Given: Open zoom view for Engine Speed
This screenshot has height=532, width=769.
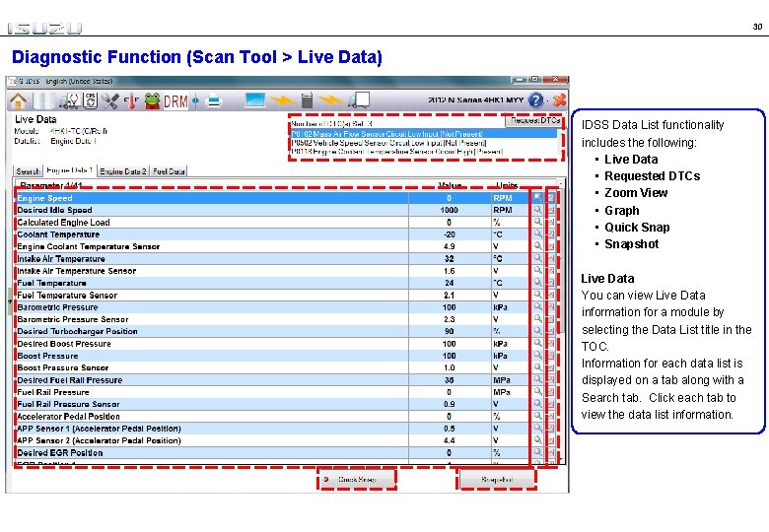Looking at the screenshot, I should pos(537,197).
